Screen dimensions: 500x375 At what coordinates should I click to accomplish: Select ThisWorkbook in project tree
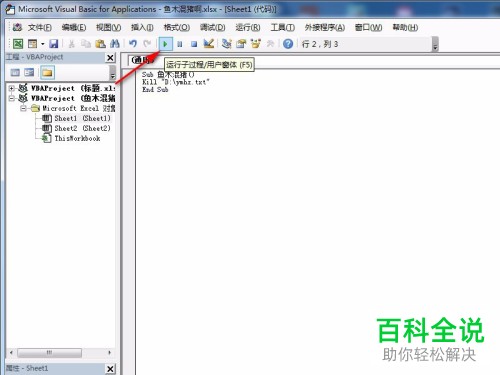(x=77, y=138)
